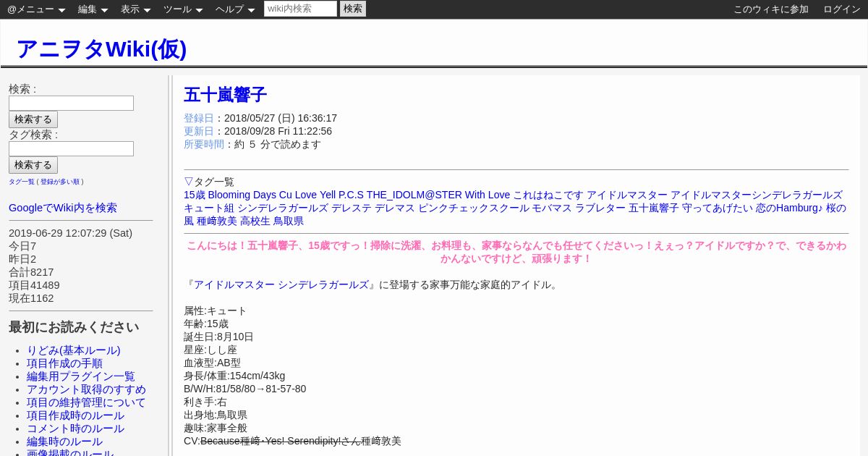The height and width of the screenshot is (456, 868).
Task: Click the Love Yell tag
Action: click(316, 195)
